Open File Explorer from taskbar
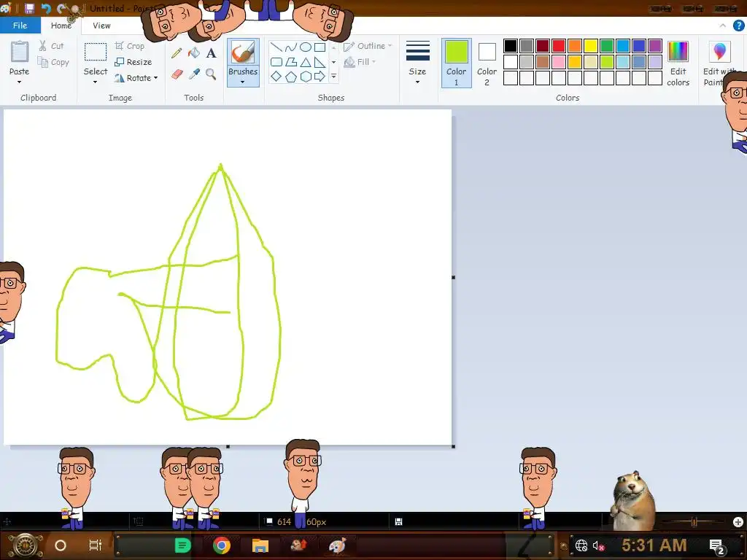 (x=260, y=545)
